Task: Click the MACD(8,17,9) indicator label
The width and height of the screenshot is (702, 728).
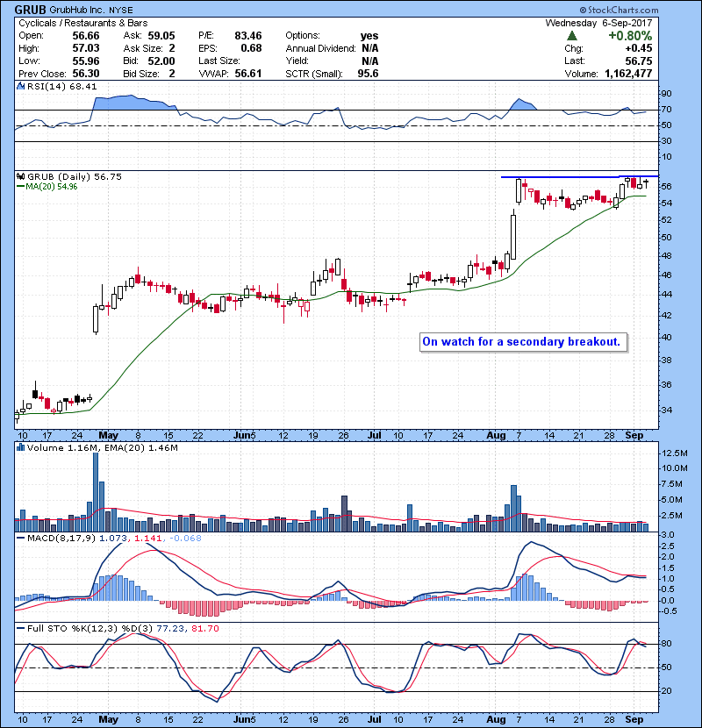Action: pos(61,539)
